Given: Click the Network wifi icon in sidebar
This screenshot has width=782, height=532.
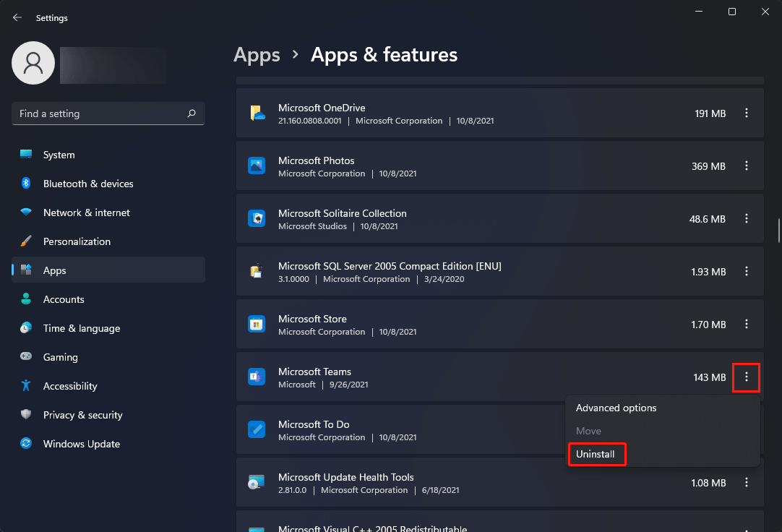Looking at the screenshot, I should (x=26, y=212).
